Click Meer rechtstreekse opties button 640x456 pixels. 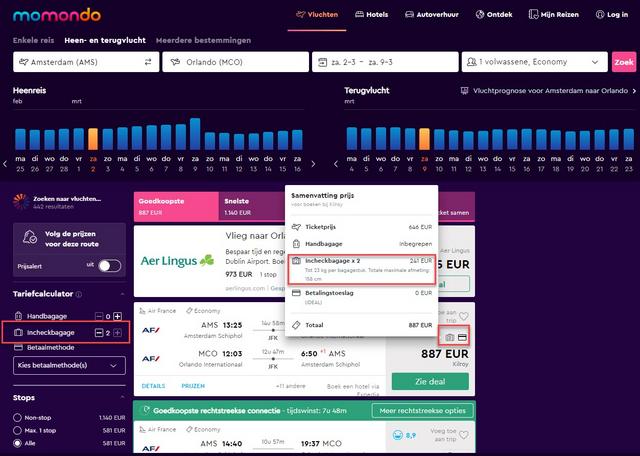422,411
